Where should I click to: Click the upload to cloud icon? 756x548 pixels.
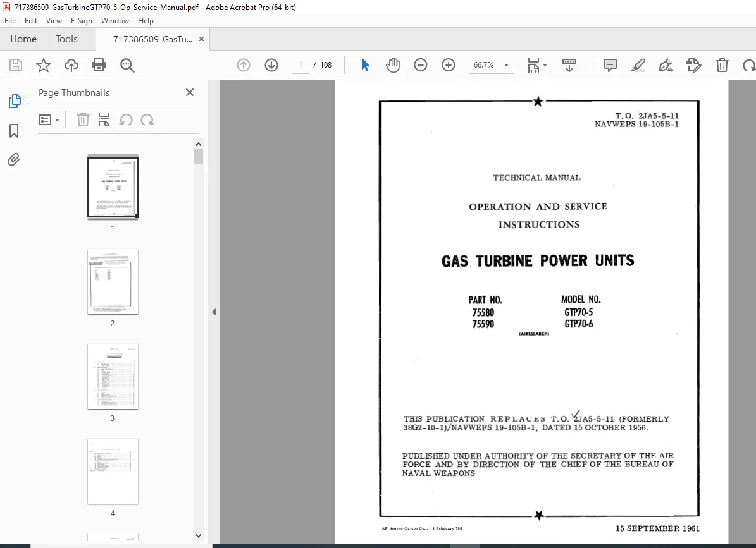(x=71, y=65)
